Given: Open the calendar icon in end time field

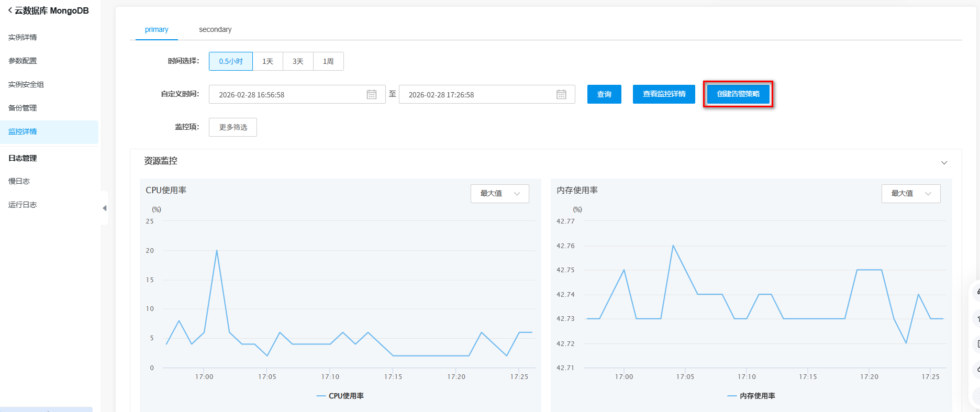Looking at the screenshot, I should tap(561, 95).
